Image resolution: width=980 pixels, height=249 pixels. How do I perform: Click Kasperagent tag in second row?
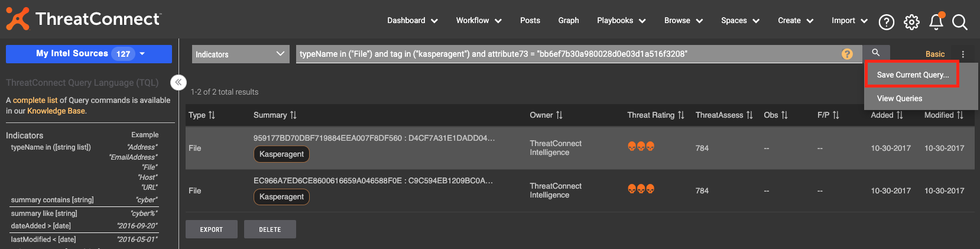tap(281, 197)
